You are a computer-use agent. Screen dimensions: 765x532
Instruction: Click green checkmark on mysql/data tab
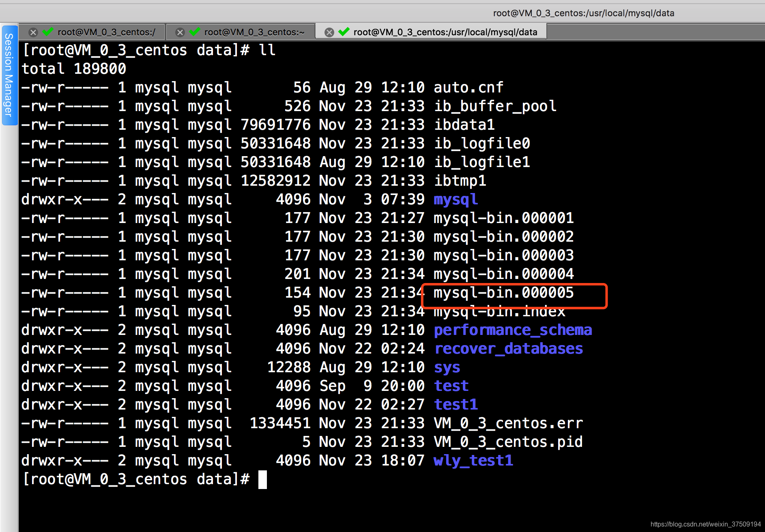[344, 32]
